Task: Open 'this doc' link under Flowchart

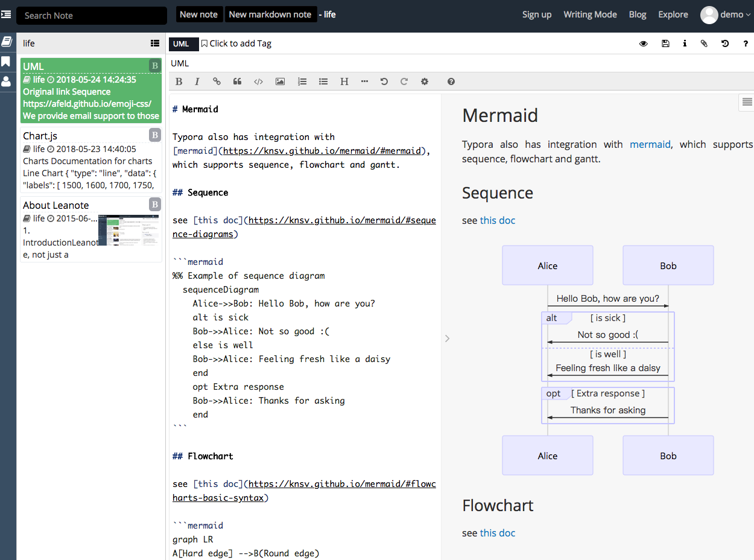Action: 498,533
